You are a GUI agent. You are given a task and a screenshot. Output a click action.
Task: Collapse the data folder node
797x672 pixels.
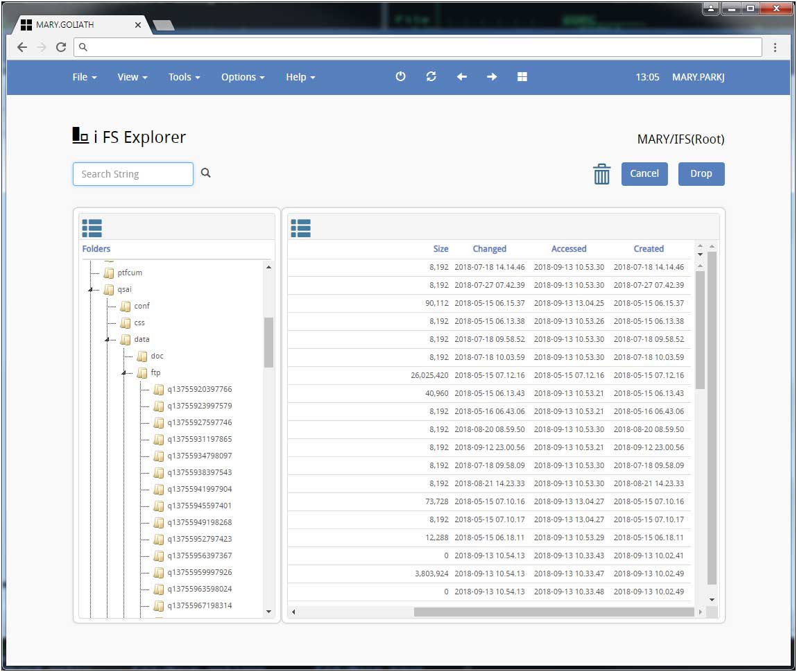pyautogui.click(x=108, y=340)
